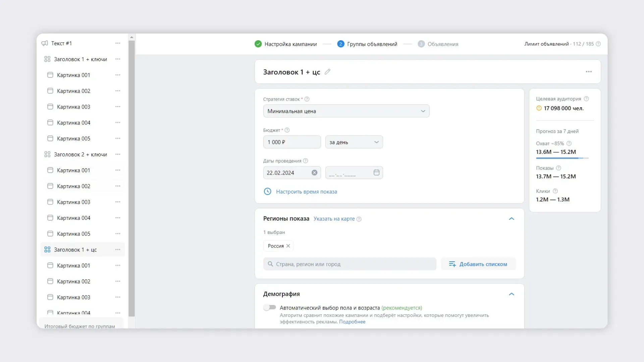Click the Добавить списком button

pos(478,264)
